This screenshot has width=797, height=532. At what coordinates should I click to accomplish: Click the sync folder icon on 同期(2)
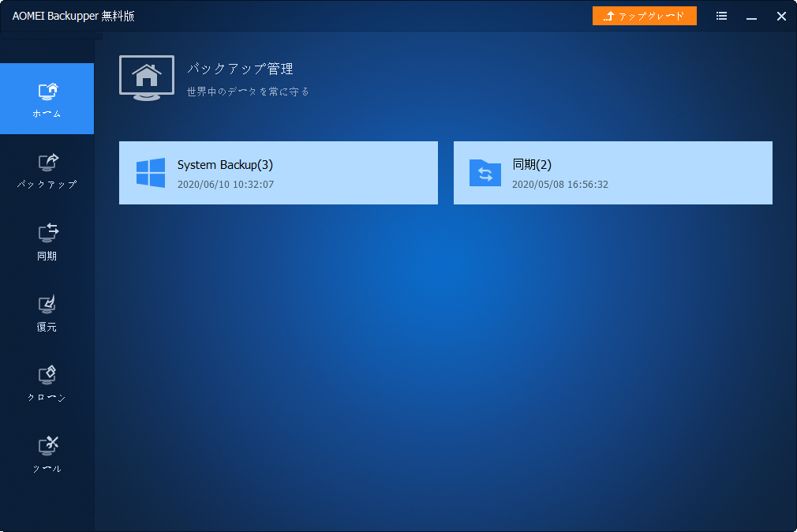click(485, 173)
